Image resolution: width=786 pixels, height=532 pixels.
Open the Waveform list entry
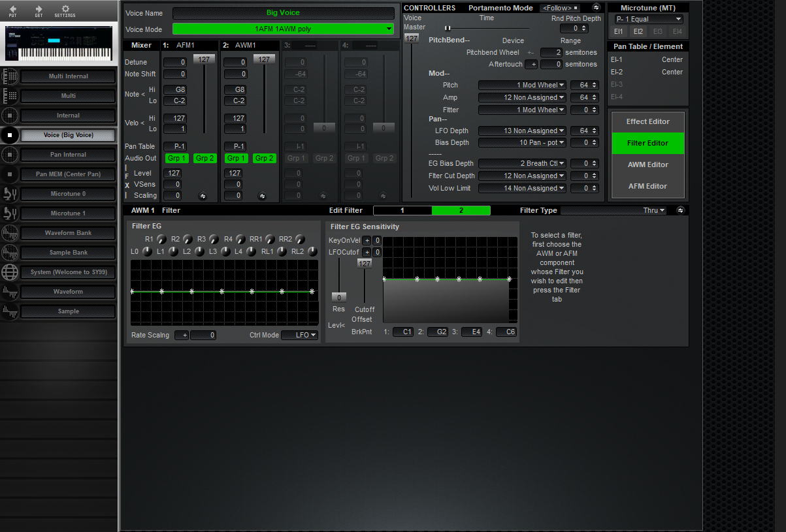coord(69,292)
